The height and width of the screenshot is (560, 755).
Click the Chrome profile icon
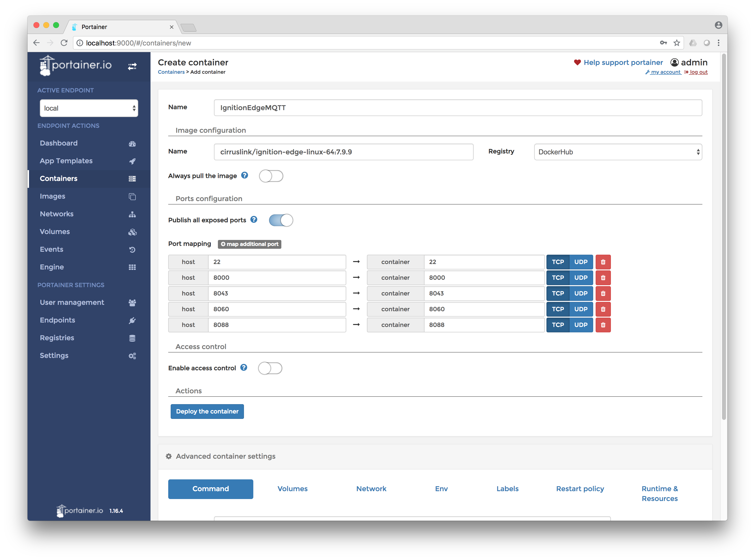[718, 25]
